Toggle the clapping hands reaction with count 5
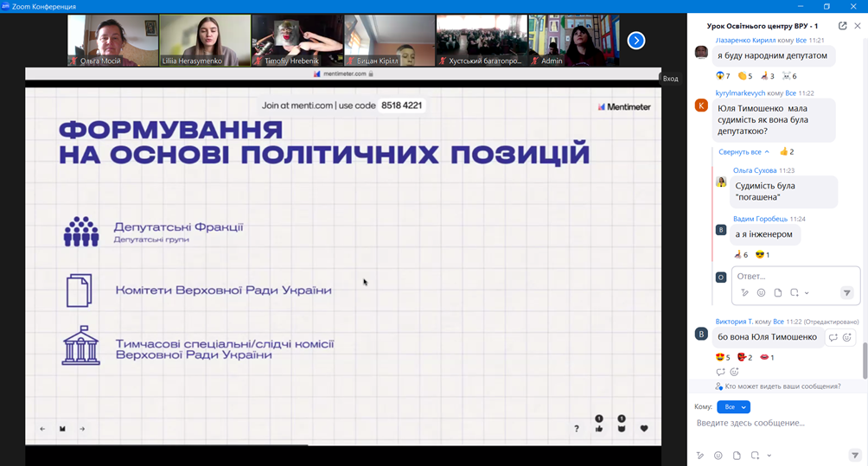 click(x=745, y=76)
